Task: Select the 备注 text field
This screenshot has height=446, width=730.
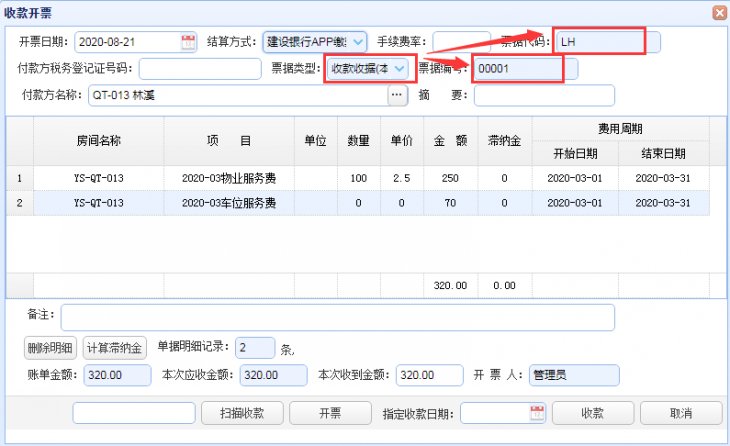Action: tap(337, 317)
